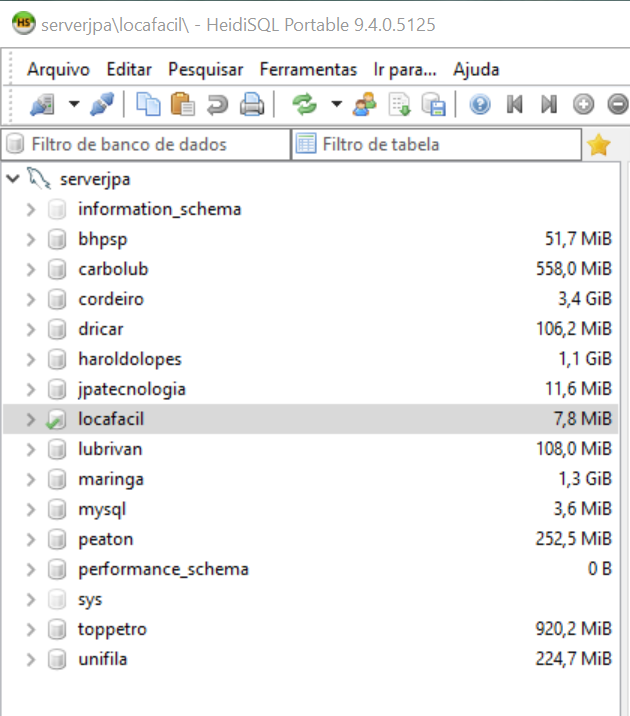Select the locafacil database
Screen dimensions: 630x716
(111, 419)
